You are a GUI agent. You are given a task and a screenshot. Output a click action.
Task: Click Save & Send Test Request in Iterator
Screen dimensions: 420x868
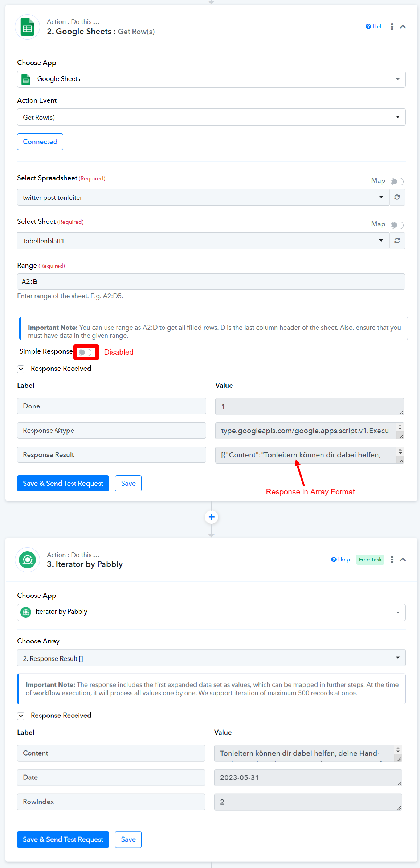[63, 839]
